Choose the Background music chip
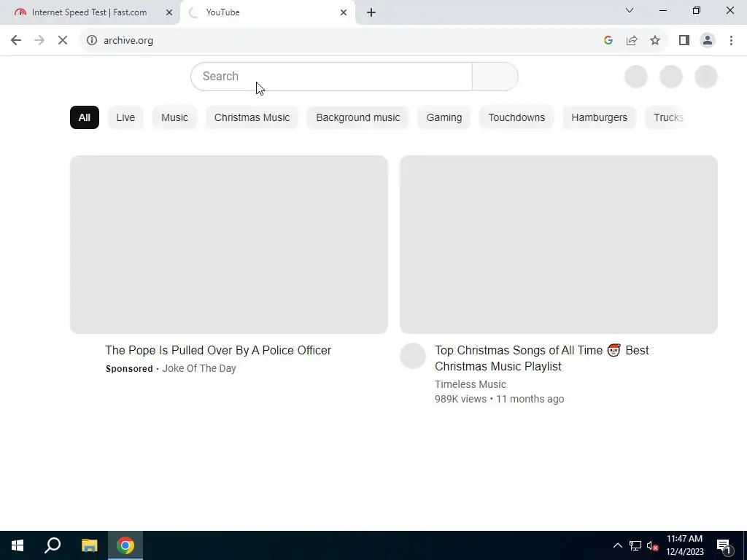Image resolution: width=747 pixels, height=560 pixels. [x=357, y=117]
